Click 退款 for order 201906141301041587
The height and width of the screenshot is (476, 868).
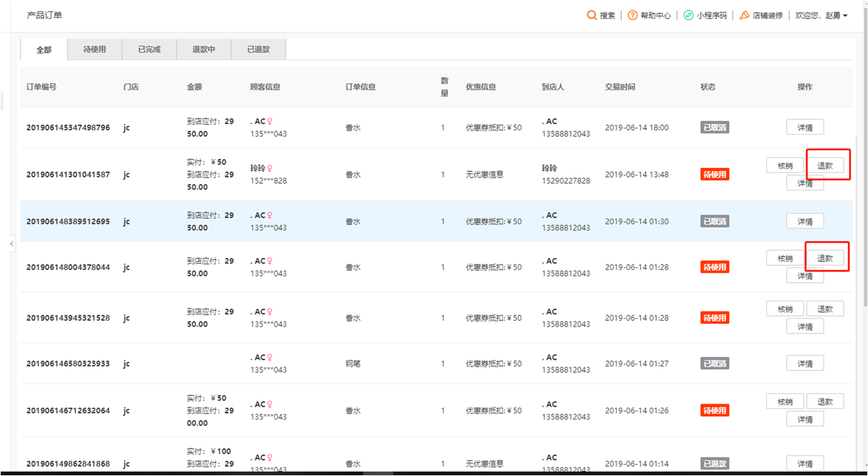pos(825,166)
